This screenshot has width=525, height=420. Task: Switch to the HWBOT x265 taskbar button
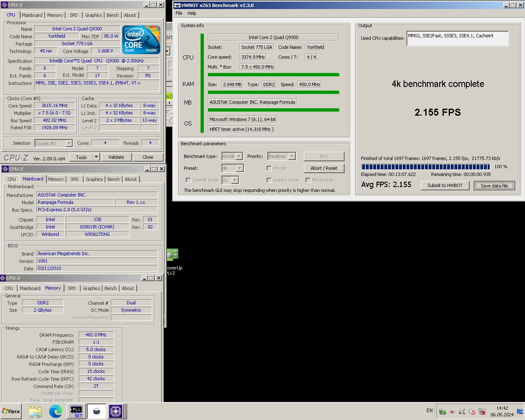click(96, 411)
